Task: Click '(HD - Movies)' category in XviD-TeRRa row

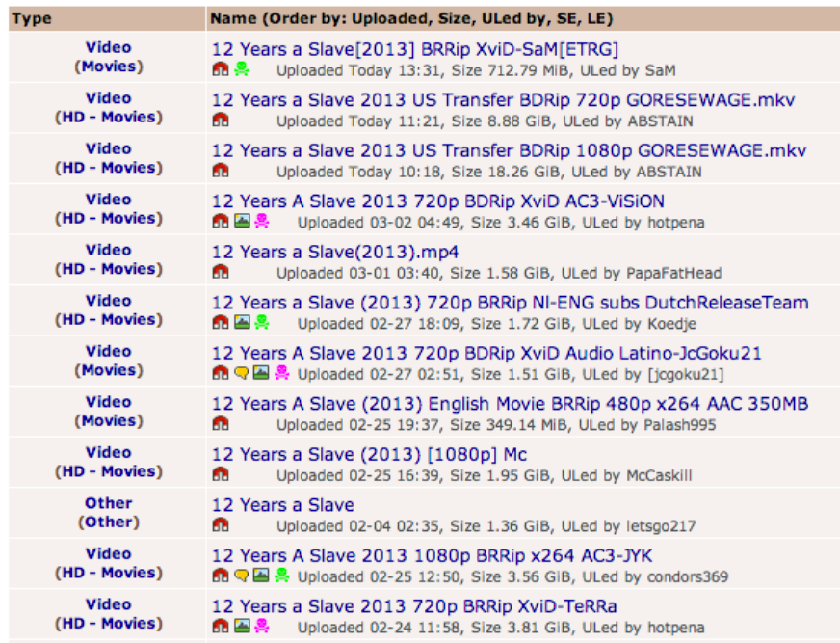Action: [x=109, y=623]
